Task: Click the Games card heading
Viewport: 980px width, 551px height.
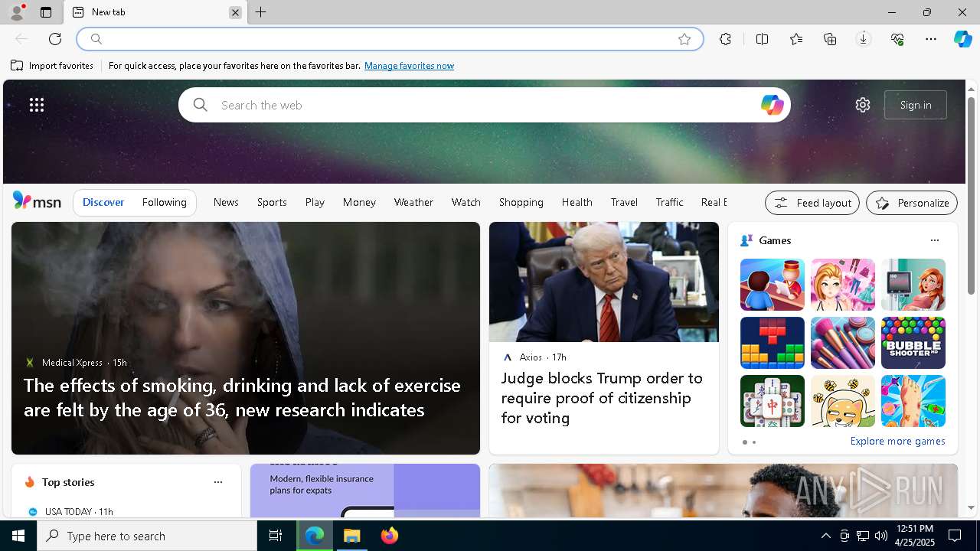Action: tap(775, 240)
